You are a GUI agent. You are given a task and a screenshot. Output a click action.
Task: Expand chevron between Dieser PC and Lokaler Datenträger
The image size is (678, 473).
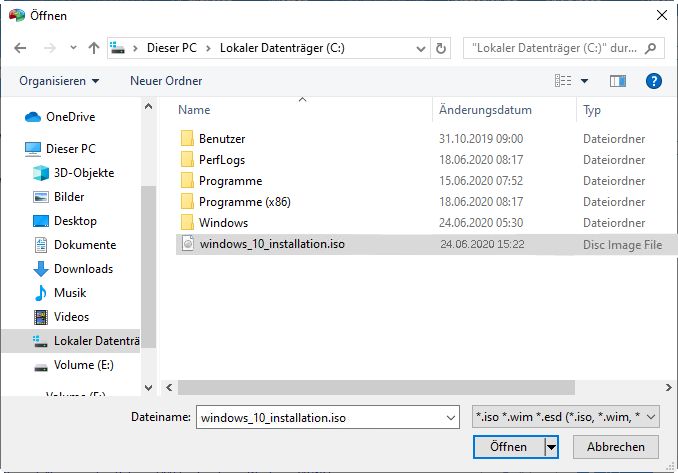[208, 48]
